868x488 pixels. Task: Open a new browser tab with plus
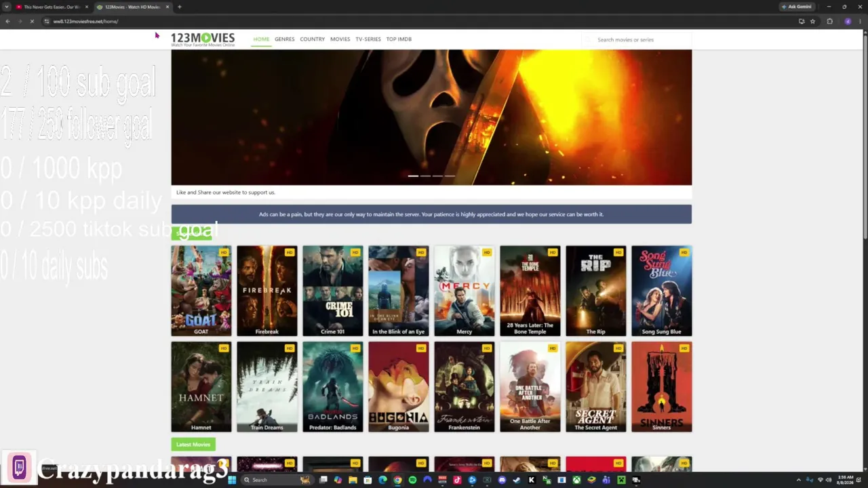click(179, 7)
